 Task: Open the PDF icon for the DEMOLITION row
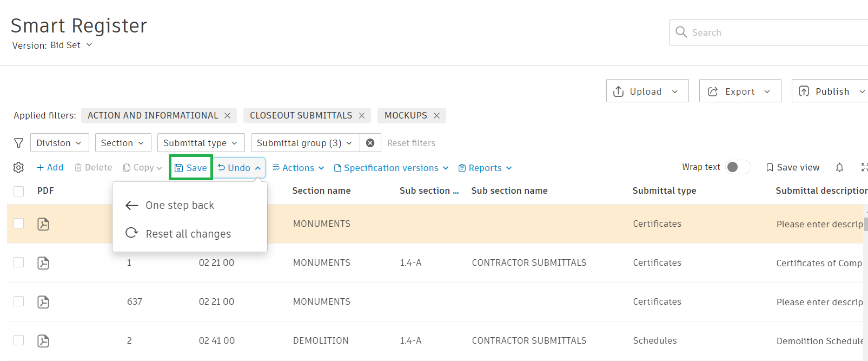pos(43,341)
